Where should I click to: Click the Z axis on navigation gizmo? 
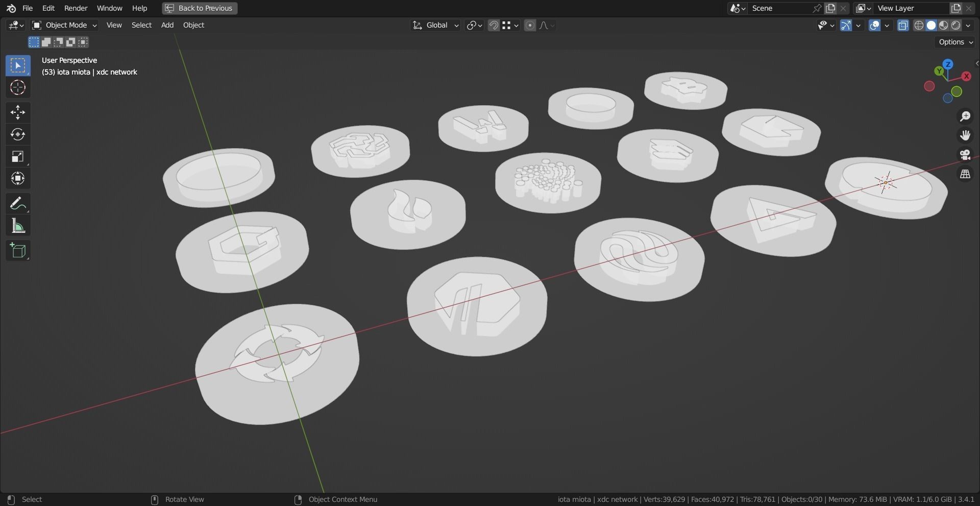click(x=948, y=64)
